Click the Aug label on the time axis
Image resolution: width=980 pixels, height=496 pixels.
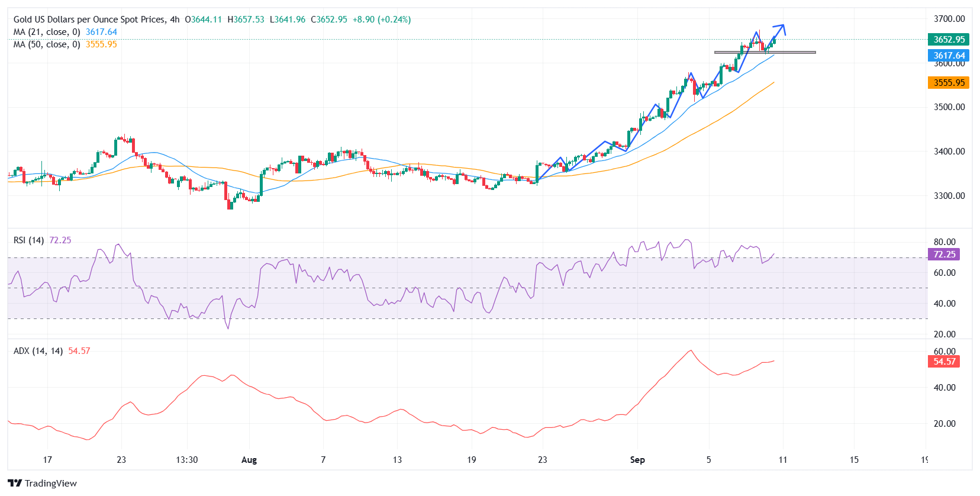[x=249, y=460]
